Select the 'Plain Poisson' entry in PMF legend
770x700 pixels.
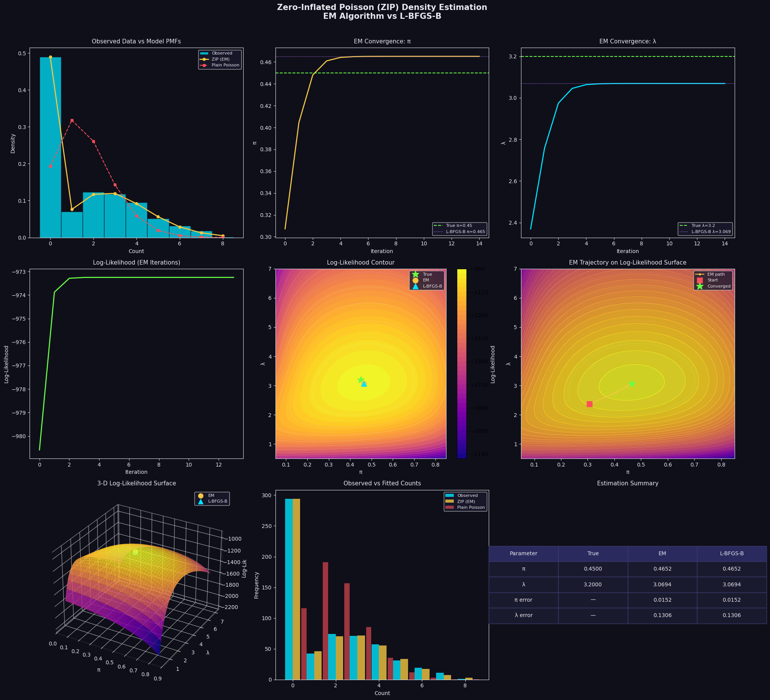[225, 65]
